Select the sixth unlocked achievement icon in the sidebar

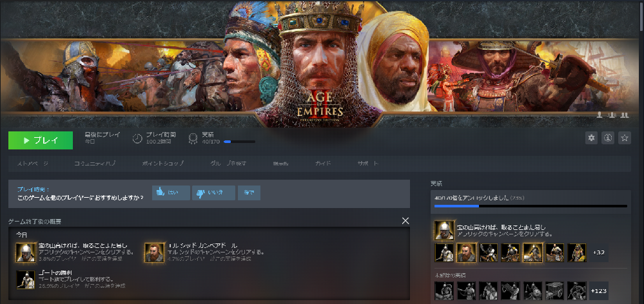click(555, 252)
